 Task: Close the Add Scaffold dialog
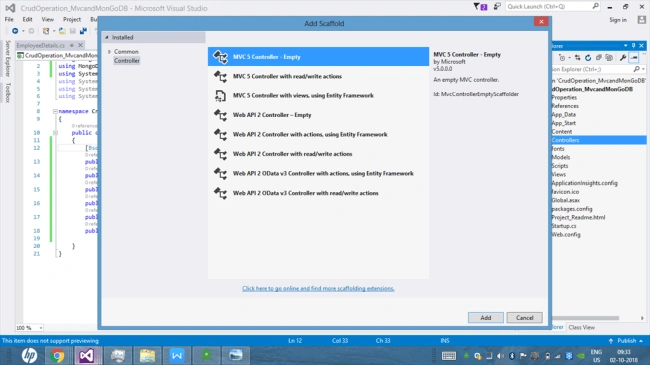point(541,22)
